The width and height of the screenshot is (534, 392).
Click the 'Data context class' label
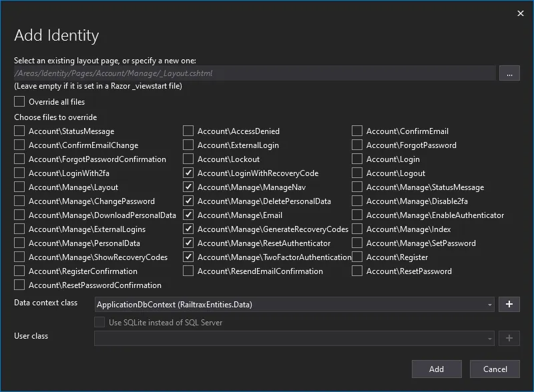tap(45, 303)
